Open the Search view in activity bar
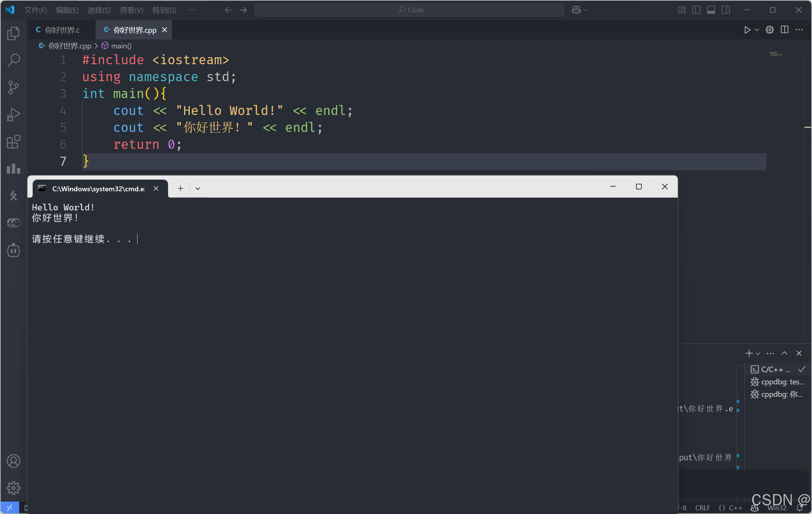 coord(14,60)
